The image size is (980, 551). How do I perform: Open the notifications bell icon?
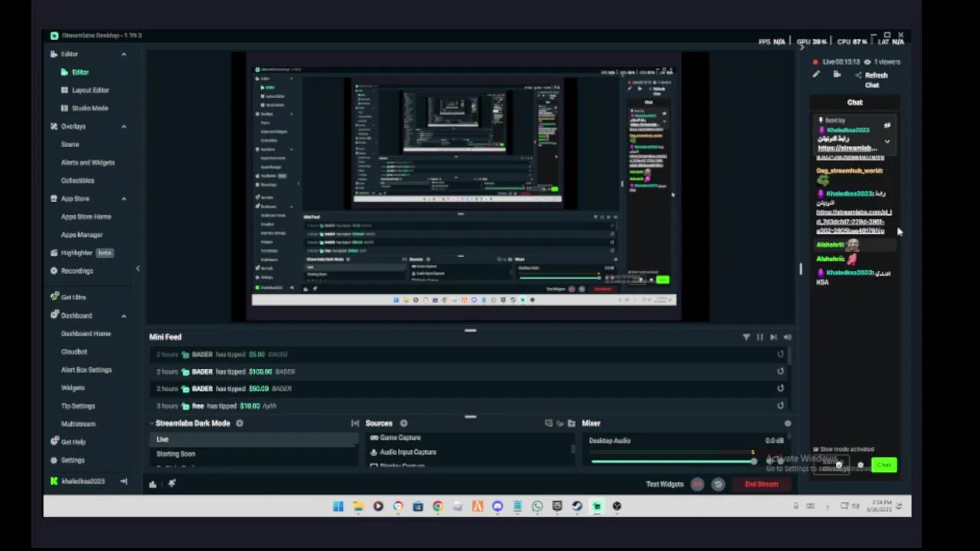click(171, 484)
